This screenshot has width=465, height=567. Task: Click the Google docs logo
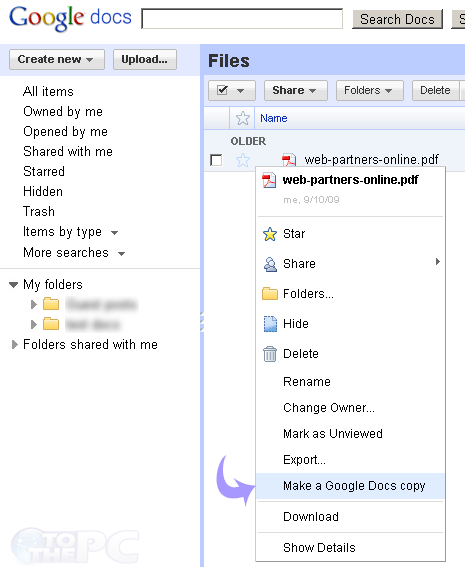71,18
